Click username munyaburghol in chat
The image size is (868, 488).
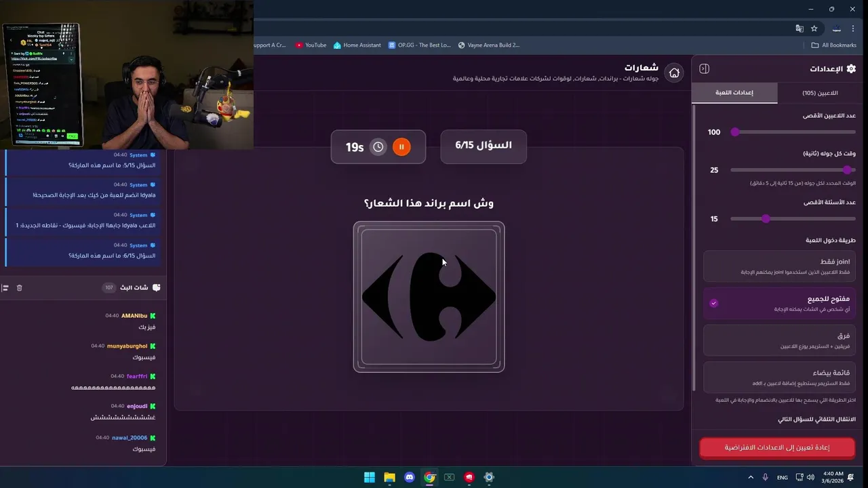(x=127, y=346)
